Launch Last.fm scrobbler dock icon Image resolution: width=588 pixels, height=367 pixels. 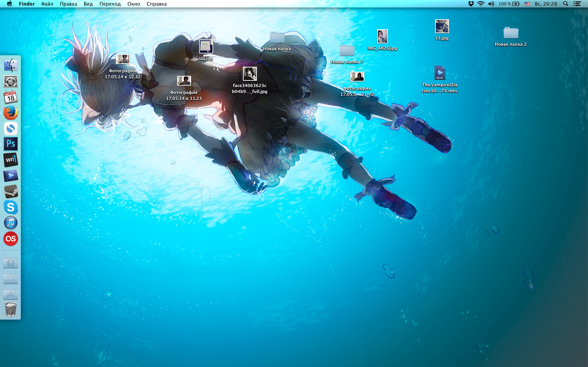click(x=11, y=239)
